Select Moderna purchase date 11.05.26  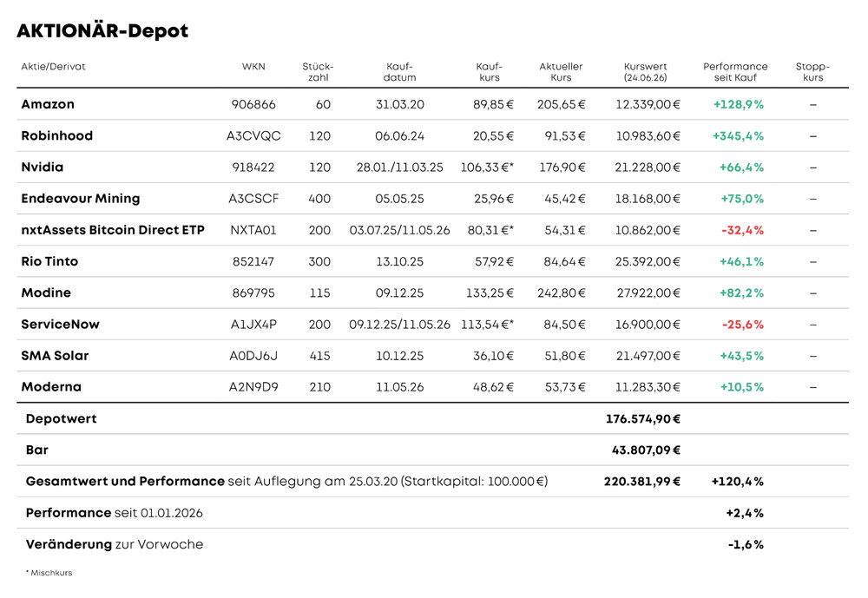tap(399, 387)
